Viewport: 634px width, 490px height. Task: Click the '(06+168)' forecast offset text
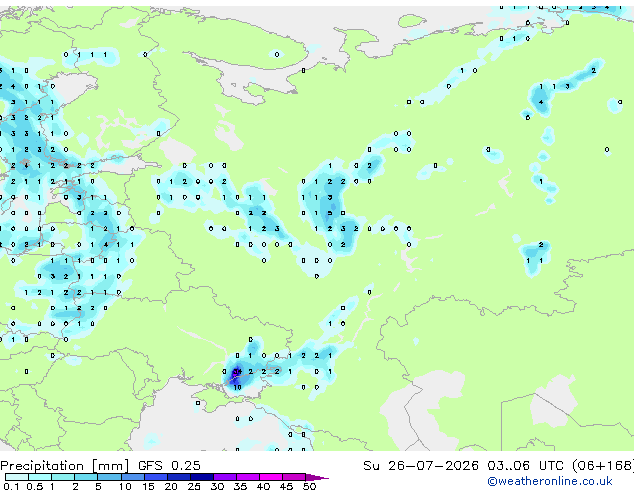[603, 466]
